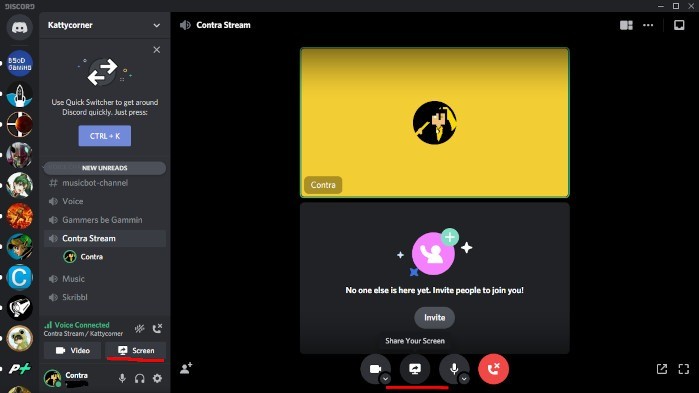The height and width of the screenshot is (393, 699).
Task: Open the P+ server icon
Action: (x=19, y=369)
